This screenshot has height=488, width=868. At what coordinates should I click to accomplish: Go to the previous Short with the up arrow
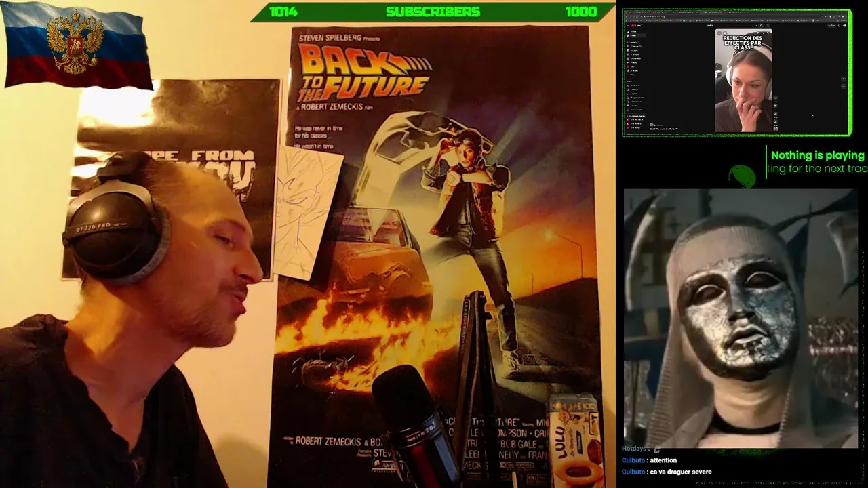click(843, 79)
